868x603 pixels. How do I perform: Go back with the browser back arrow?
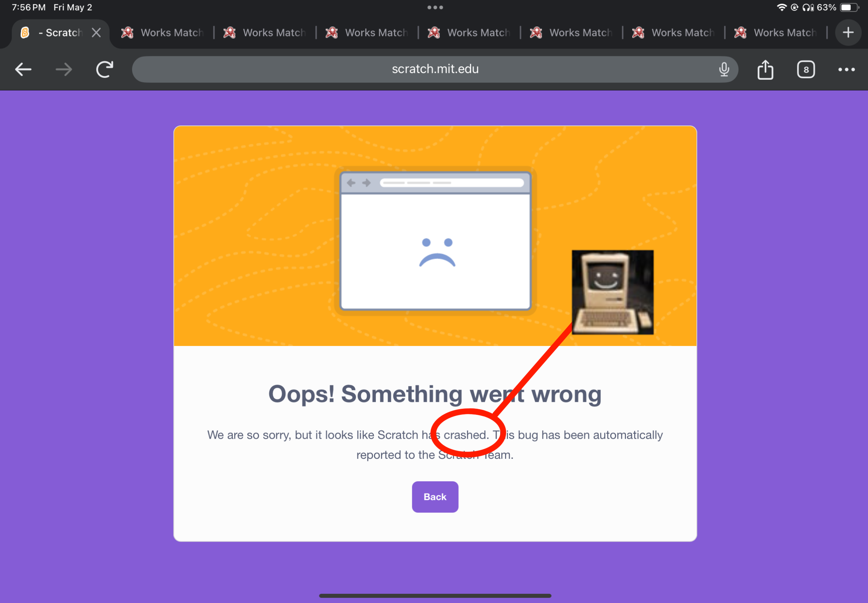23,69
